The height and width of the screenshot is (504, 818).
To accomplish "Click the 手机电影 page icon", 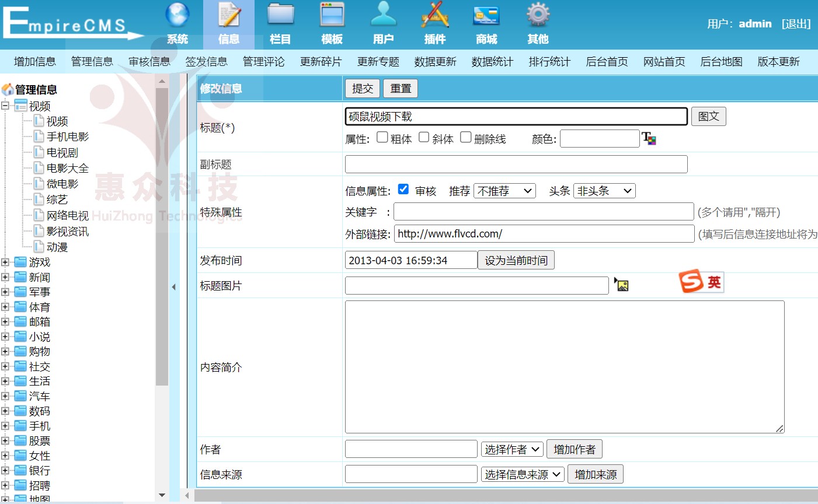I will tap(39, 136).
